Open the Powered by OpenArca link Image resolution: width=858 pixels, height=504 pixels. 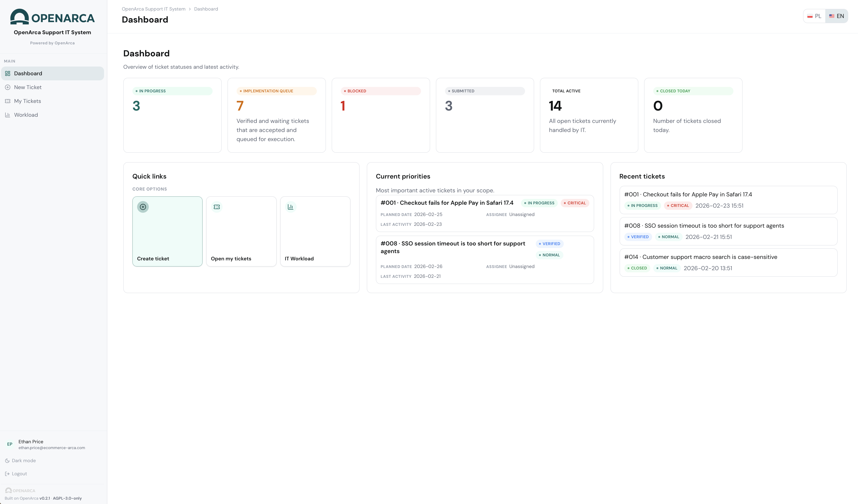coord(52,43)
